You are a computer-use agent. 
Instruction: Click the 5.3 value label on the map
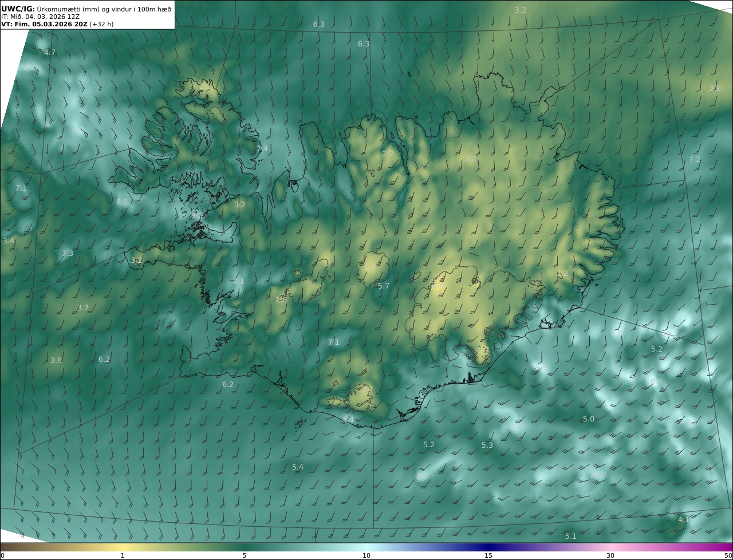pos(487,445)
